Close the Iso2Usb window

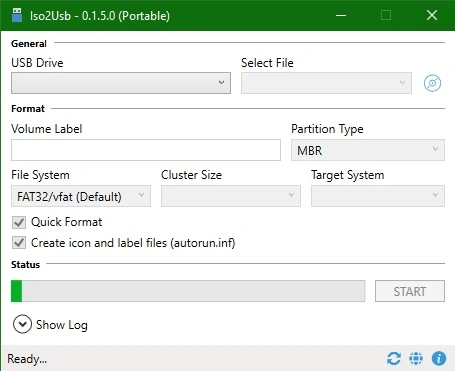click(432, 15)
